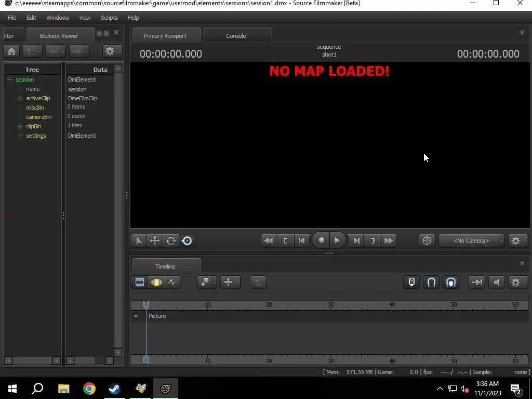Click the playhead marker on ruler

pyautogui.click(x=146, y=304)
